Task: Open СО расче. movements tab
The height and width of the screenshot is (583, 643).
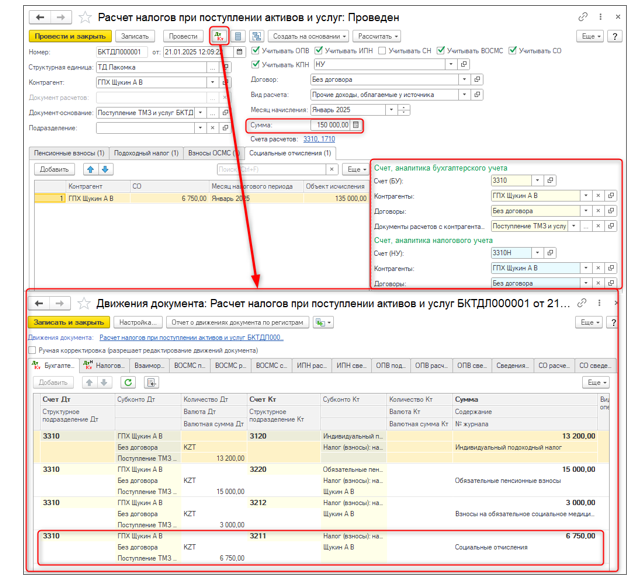Action: 554,365
